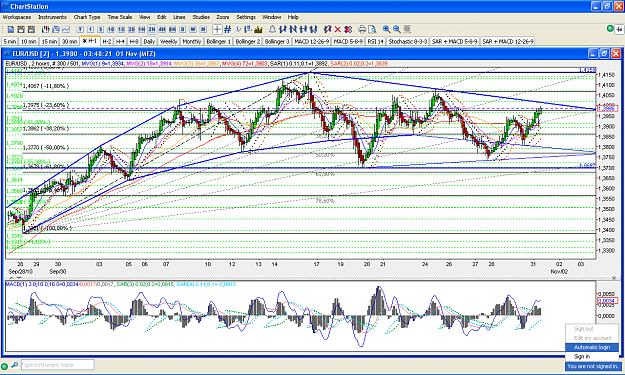Select the H-1 workspace tab
Image resolution: width=625 pixels, height=375 pixels.
(x=90, y=41)
